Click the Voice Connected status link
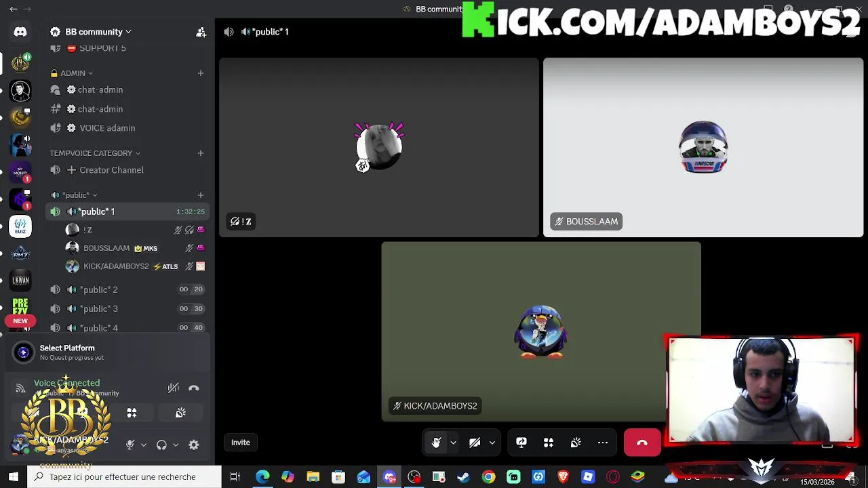Screen dimensions: 868x488 click(66, 383)
